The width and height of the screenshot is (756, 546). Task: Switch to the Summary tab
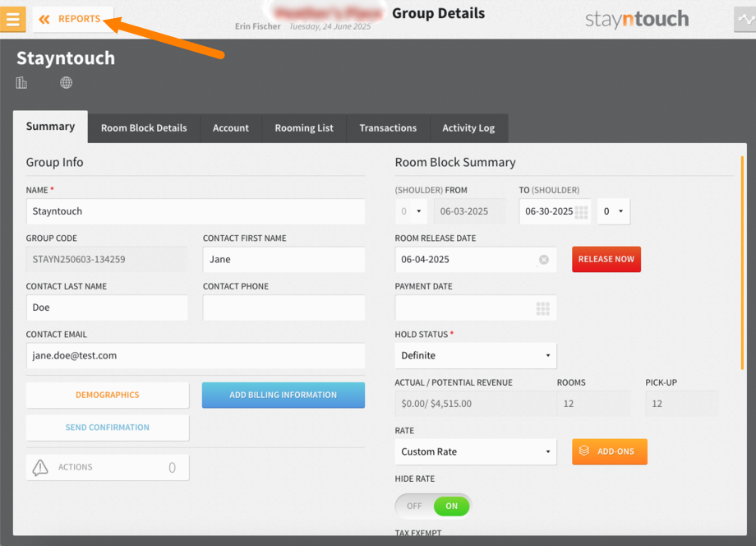pyautogui.click(x=50, y=127)
